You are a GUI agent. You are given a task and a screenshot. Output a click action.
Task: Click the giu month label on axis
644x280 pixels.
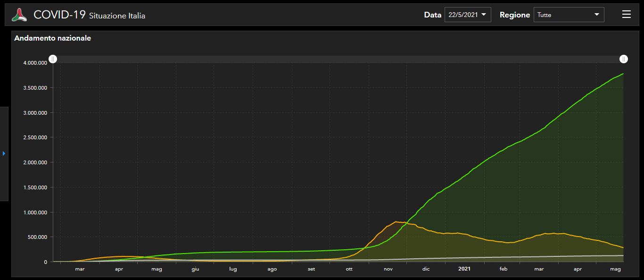point(195,269)
